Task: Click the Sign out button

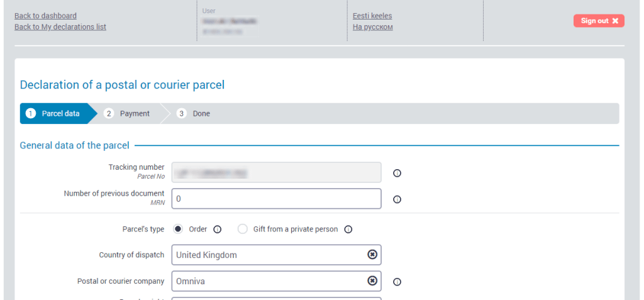Action: pos(598,21)
